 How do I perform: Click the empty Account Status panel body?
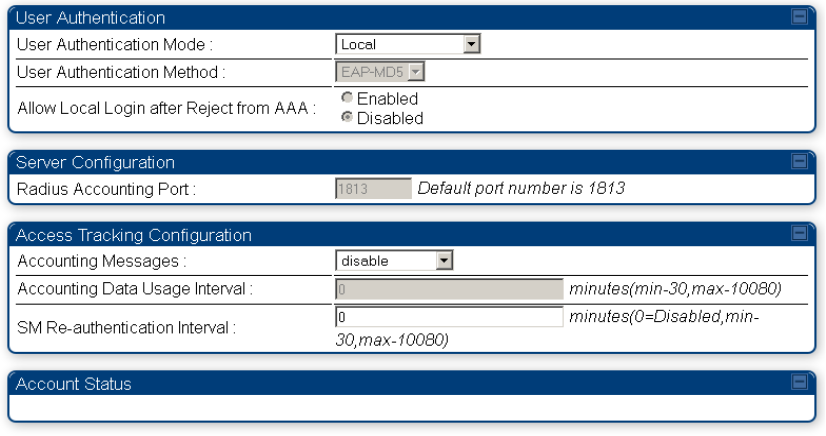pyautogui.click(x=412, y=408)
